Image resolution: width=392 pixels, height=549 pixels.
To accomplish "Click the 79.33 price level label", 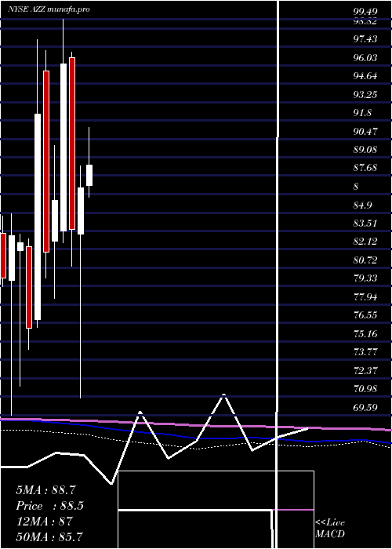I will click(x=365, y=278).
